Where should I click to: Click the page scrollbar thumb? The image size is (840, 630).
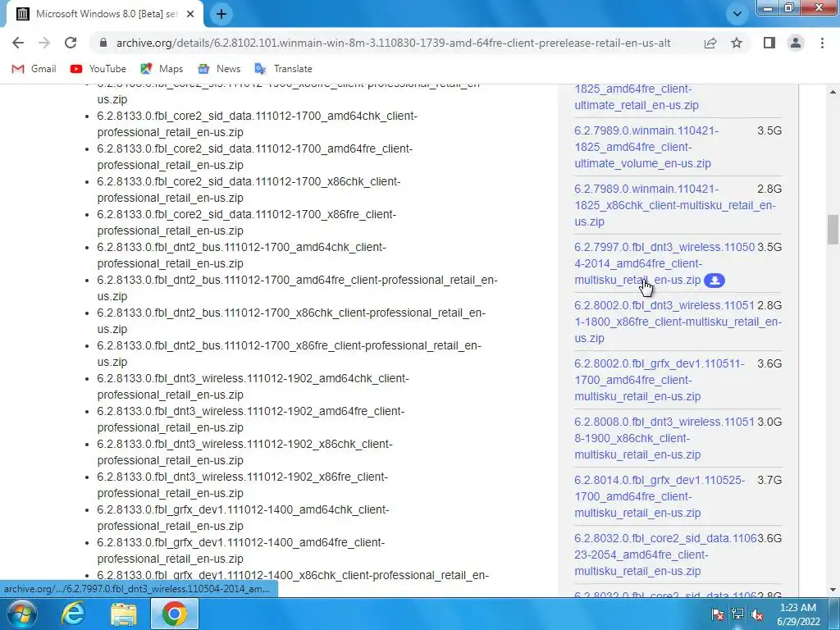click(833, 230)
